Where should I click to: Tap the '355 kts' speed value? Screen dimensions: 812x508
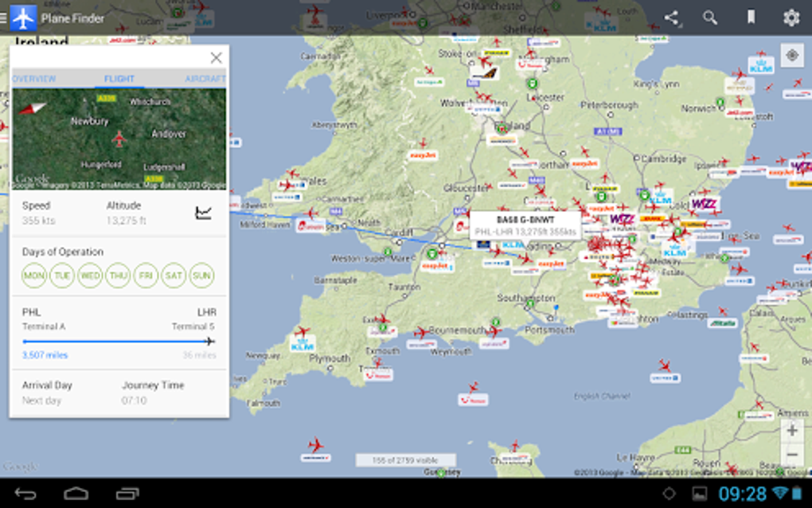pos(39,221)
